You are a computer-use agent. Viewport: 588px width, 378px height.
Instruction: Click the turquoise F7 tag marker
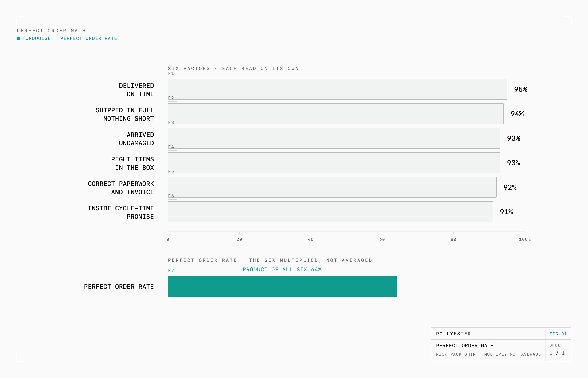[x=171, y=271]
